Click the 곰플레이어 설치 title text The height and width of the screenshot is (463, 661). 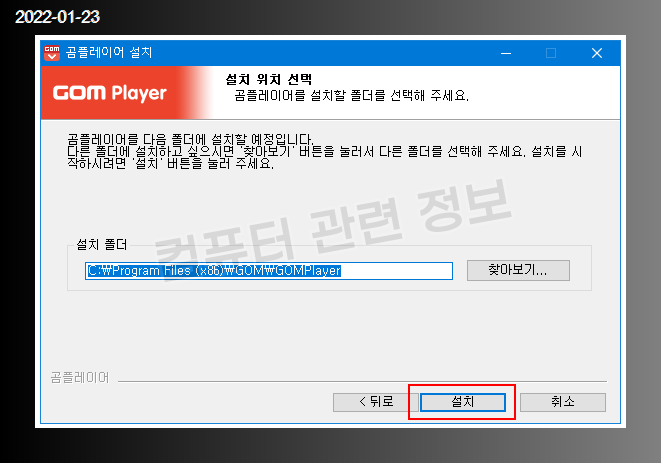(x=109, y=53)
